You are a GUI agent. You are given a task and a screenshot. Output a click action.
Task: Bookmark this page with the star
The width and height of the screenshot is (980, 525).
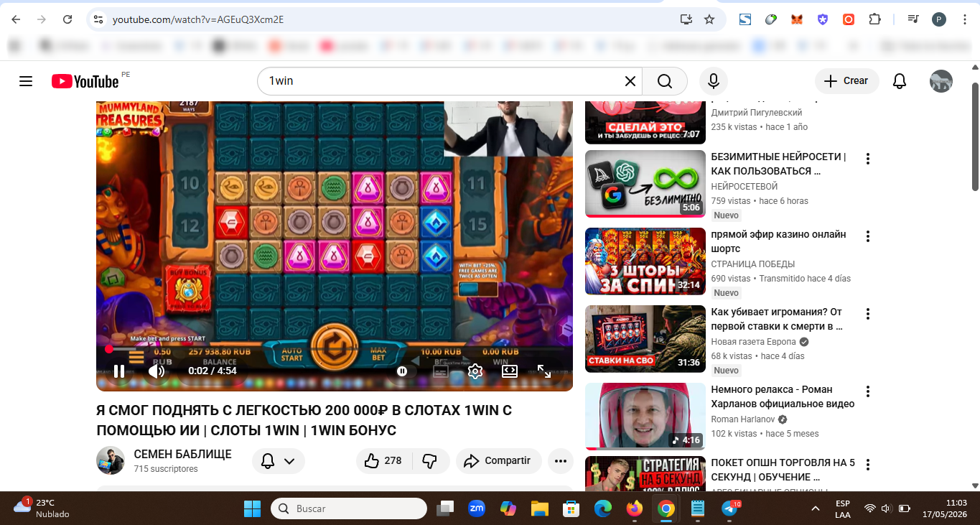[709, 19]
